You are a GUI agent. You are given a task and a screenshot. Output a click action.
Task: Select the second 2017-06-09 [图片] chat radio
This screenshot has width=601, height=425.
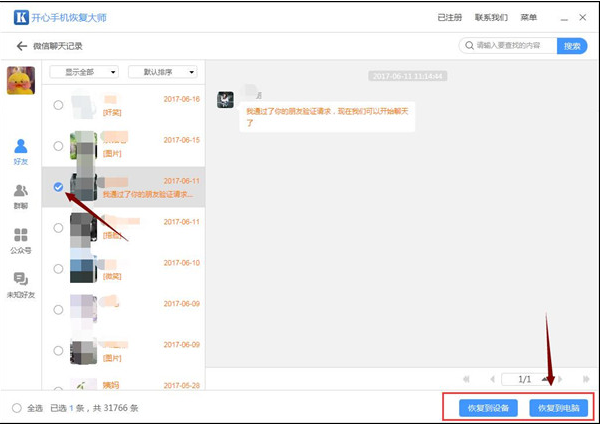58,351
